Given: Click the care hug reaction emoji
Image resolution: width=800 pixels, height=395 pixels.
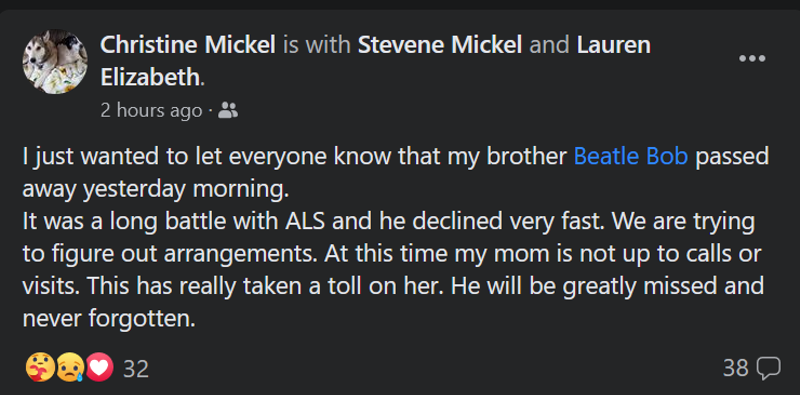Looking at the screenshot, I should (x=39, y=367).
